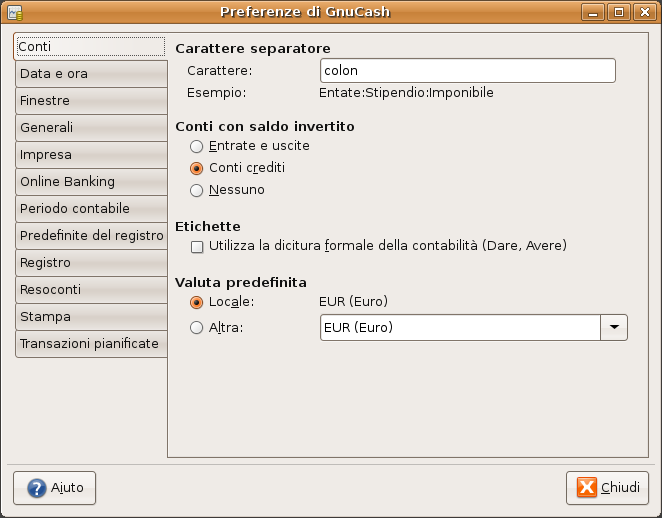Open the Online Banking tab
The width and height of the screenshot is (662, 518).
click(x=91, y=182)
